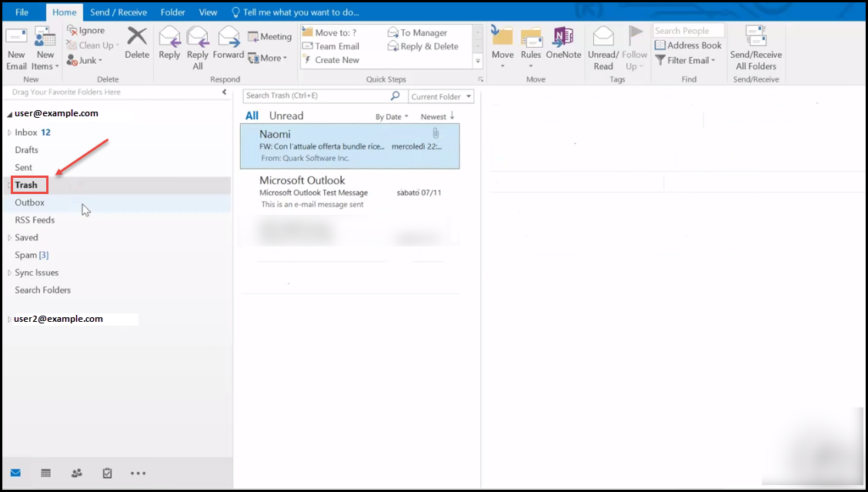Click the Search People field
This screenshot has height=492, width=868.
[x=689, y=31]
